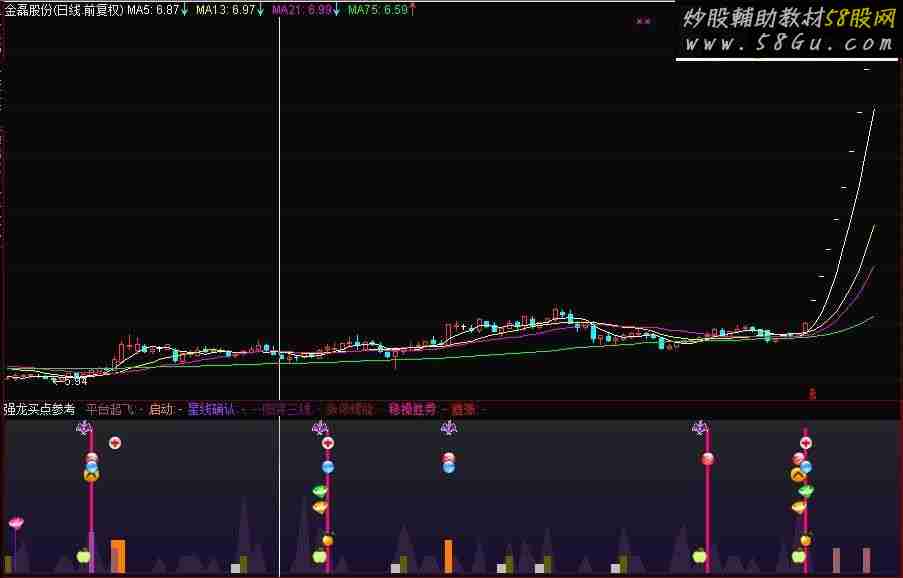
Task: Click the leftmost yellow ingot icon
Action: tap(320, 507)
